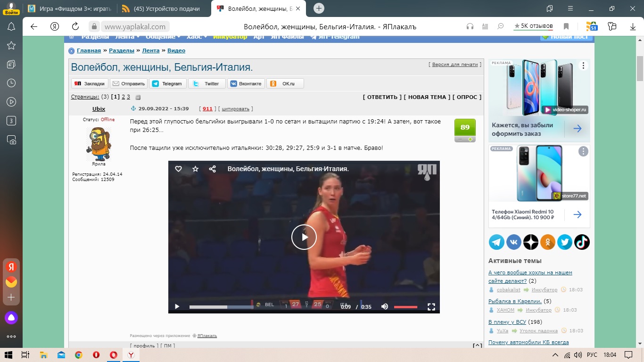The height and width of the screenshot is (362, 644).
Task: Open Chrome from the taskbar
Action: pyautogui.click(x=78, y=354)
